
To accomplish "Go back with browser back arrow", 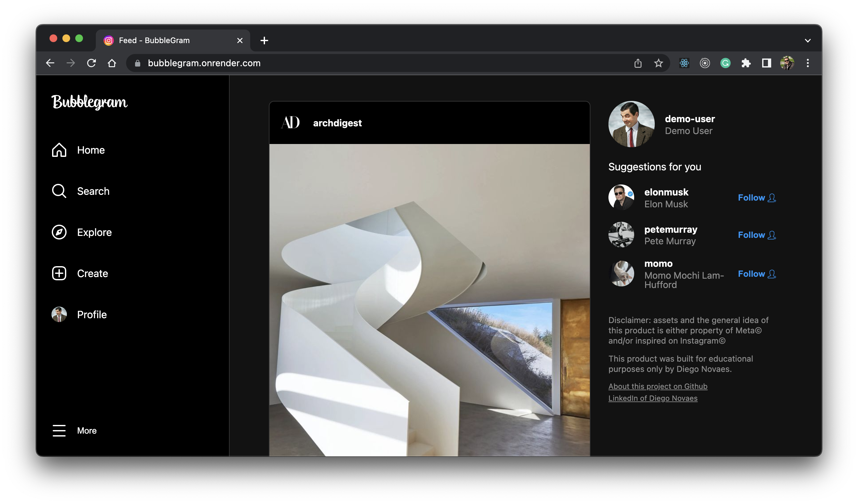I will [x=50, y=63].
